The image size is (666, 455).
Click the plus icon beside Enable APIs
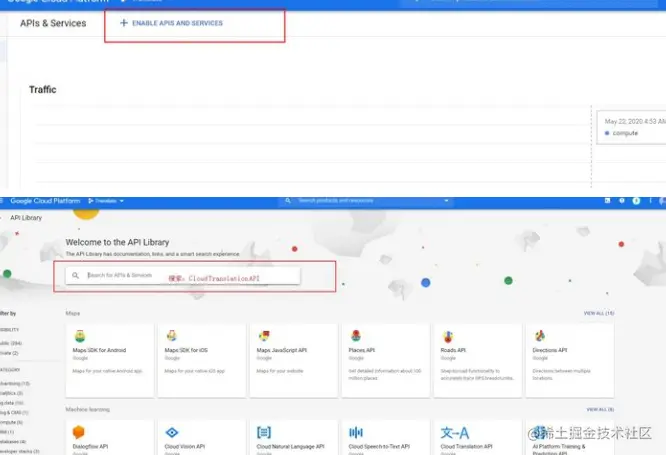pyautogui.click(x=124, y=23)
